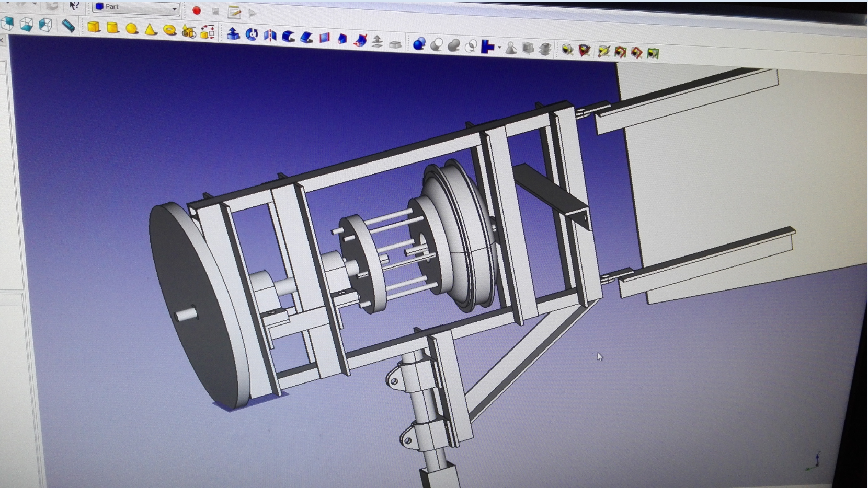Expand the Join features dropdown arrow
868x488 pixels.
[x=500, y=48]
